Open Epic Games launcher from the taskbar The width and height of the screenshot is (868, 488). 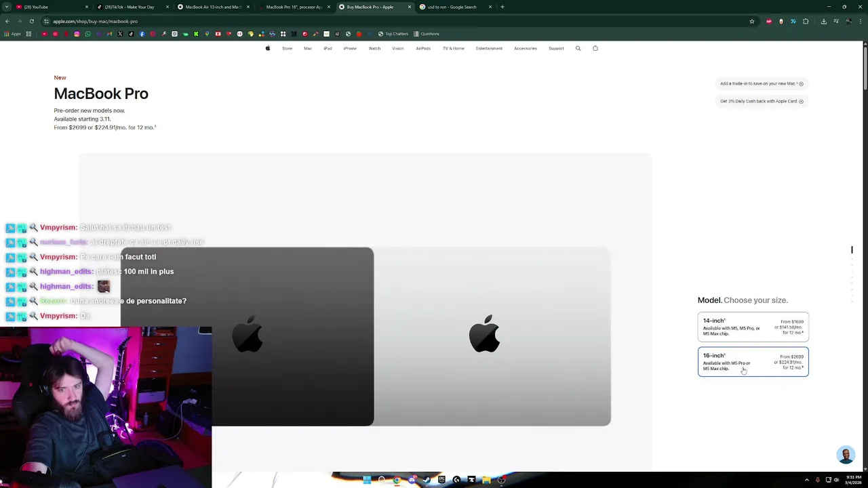point(441,480)
